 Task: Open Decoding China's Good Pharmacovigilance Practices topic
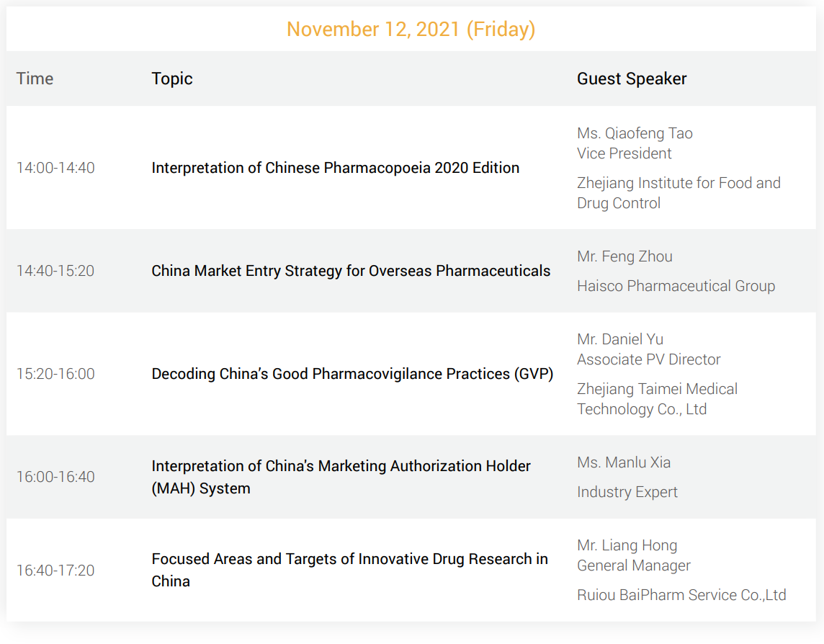point(353,374)
